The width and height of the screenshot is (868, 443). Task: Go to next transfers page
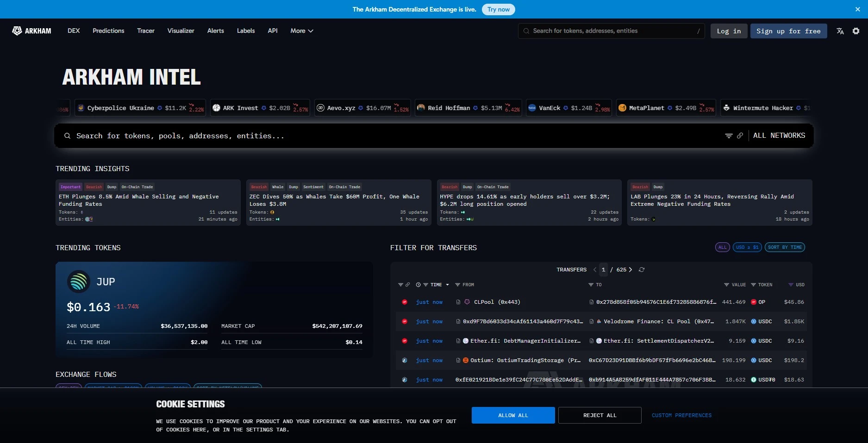point(631,270)
